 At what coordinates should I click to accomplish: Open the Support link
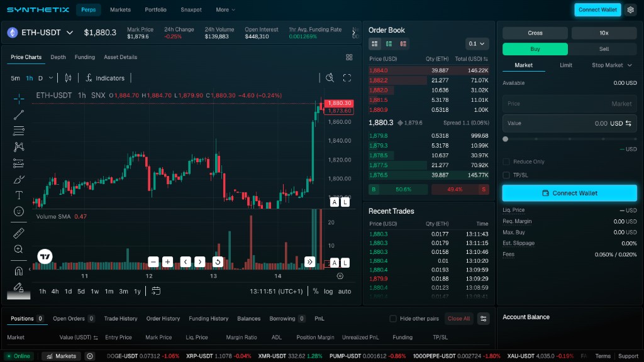628,356
